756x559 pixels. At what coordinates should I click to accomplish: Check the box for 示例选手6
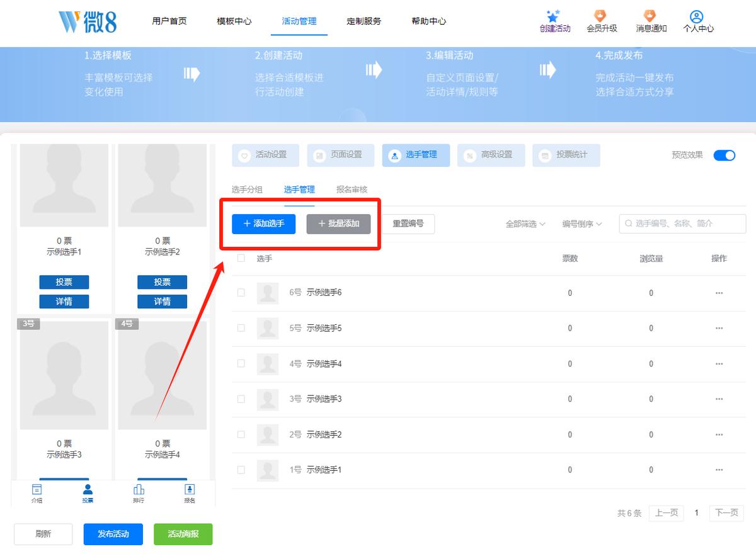(241, 293)
